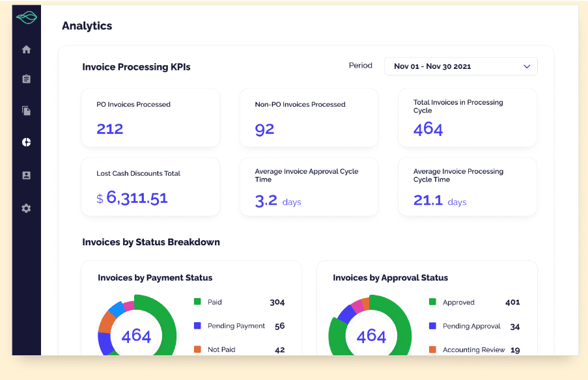588x380 pixels.
Task: Click the orange Not Paid legend swatch
Action: click(x=197, y=349)
